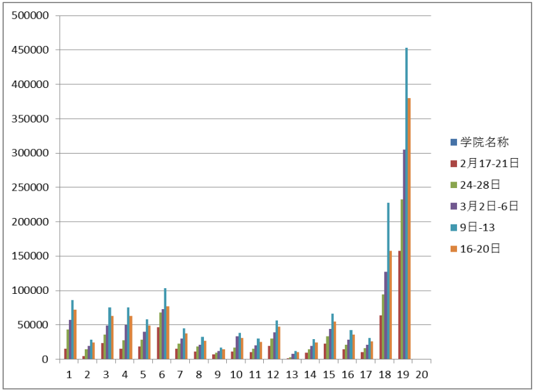Click the red 2月17-21日 legend marker
Screen dimensions: 536x392
click(x=453, y=163)
